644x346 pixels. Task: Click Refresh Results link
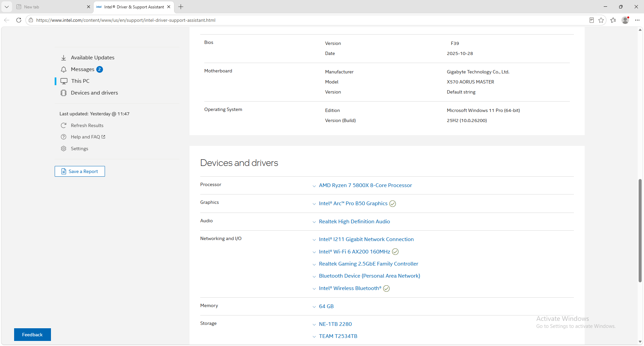click(x=87, y=125)
